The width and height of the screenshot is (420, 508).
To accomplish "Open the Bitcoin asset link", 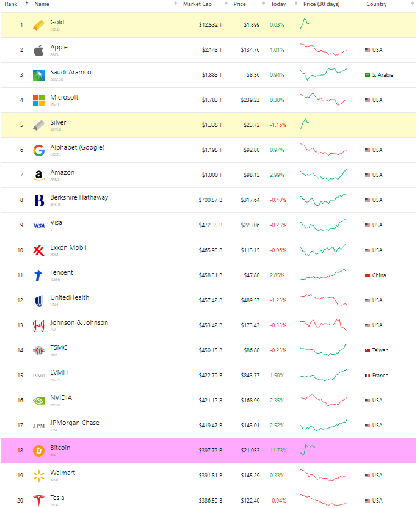I will point(60,448).
